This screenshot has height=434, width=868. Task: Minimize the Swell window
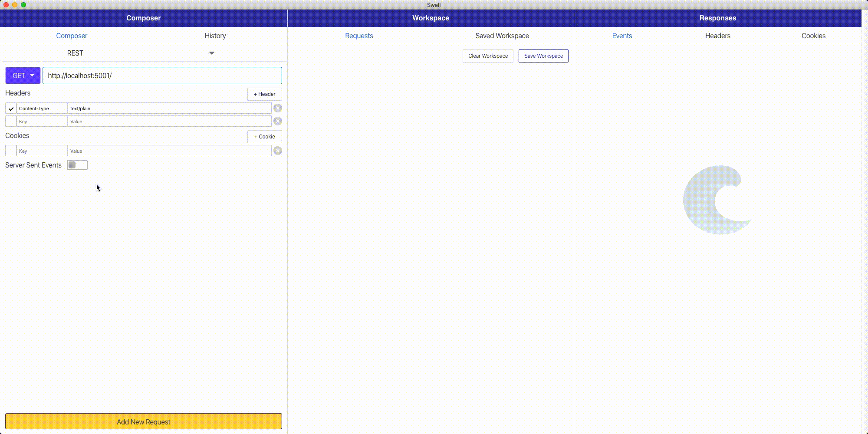(x=15, y=5)
